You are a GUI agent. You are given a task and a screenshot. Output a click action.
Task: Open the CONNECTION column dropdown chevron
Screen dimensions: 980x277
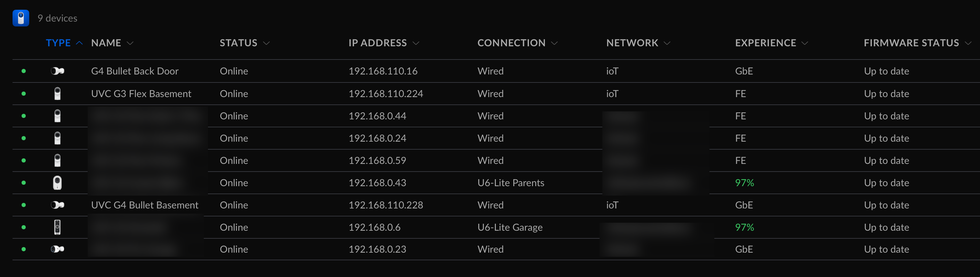554,43
